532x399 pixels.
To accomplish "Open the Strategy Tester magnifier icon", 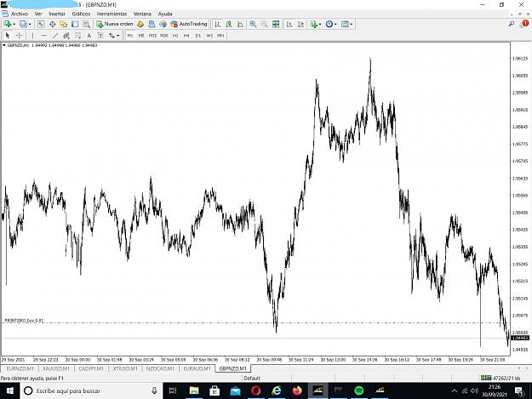I will coord(86,24).
